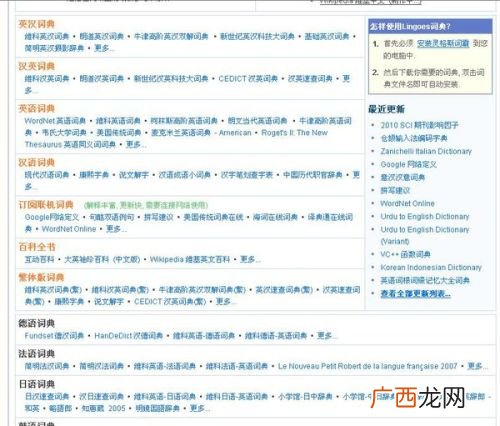Open WordNet Online in 订阅联机词典 section

pyautogui.click(x=69, y=229)
